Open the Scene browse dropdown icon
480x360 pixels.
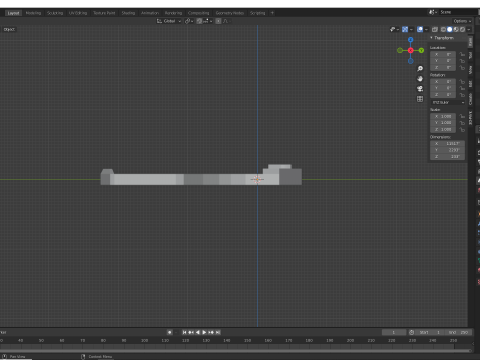[x=433, y=12]
